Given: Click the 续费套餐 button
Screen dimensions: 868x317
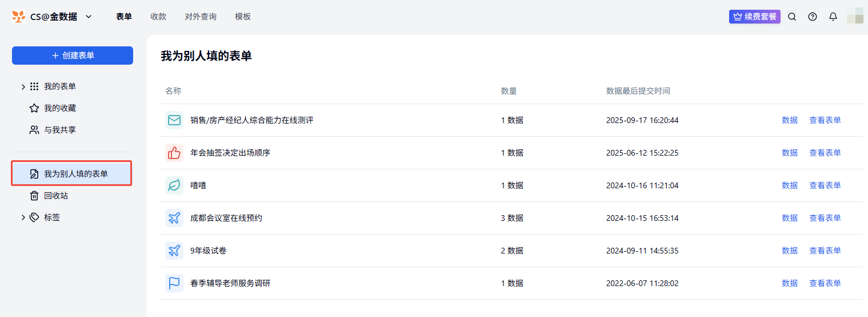Looking at the screenshot, I should point(754,17).
